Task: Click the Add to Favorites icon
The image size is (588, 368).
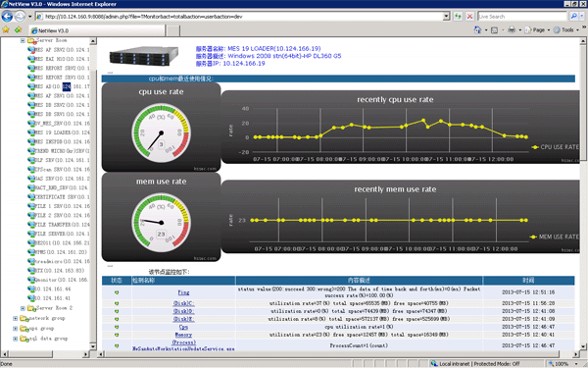Action: [x=18, y=29]
